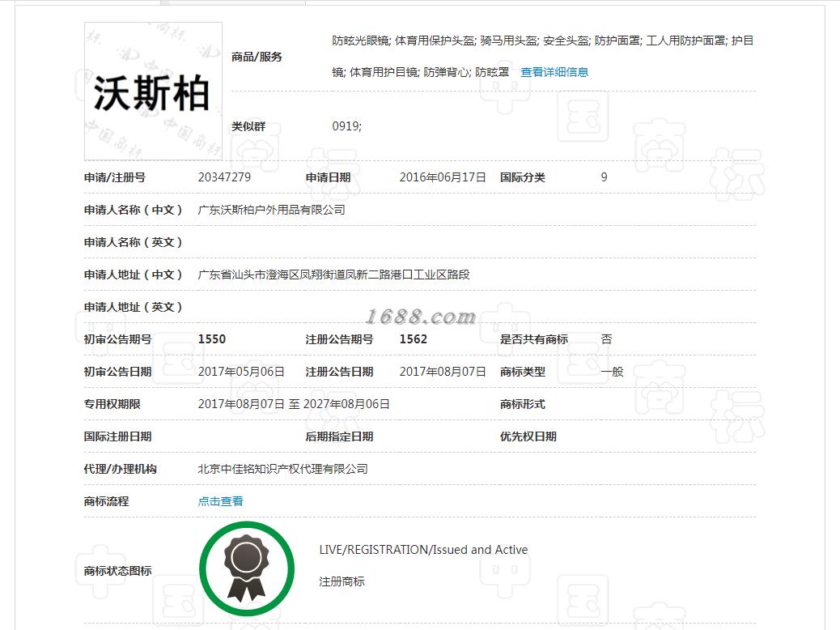840x630 pixels.
Task: Select the green registered trademark status badge
Action: (x=247, y=569)
